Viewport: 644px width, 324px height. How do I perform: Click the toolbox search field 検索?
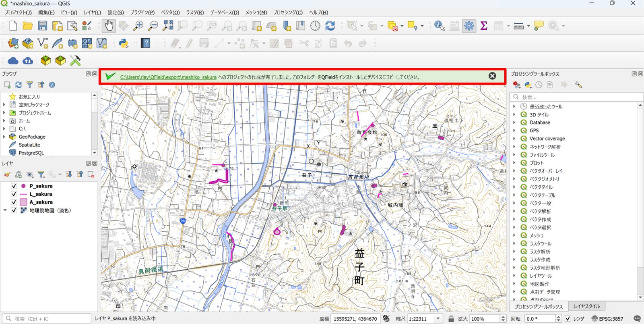[576, 97]
